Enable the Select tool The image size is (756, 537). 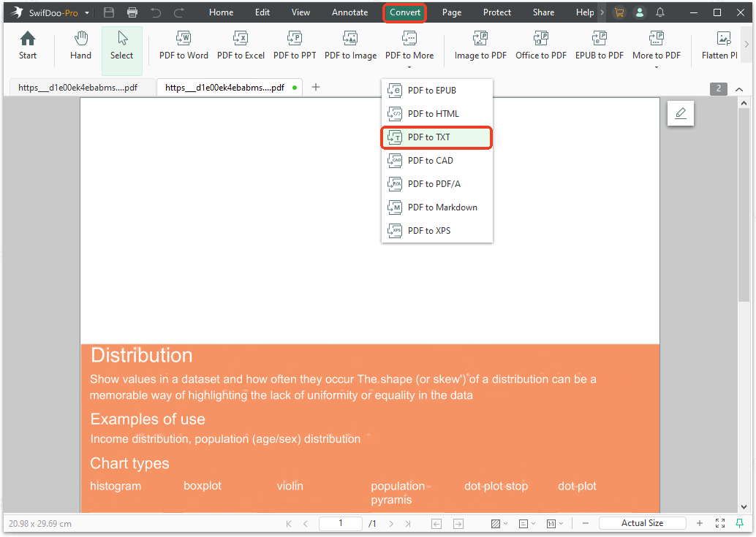click(x=121, y=45)
